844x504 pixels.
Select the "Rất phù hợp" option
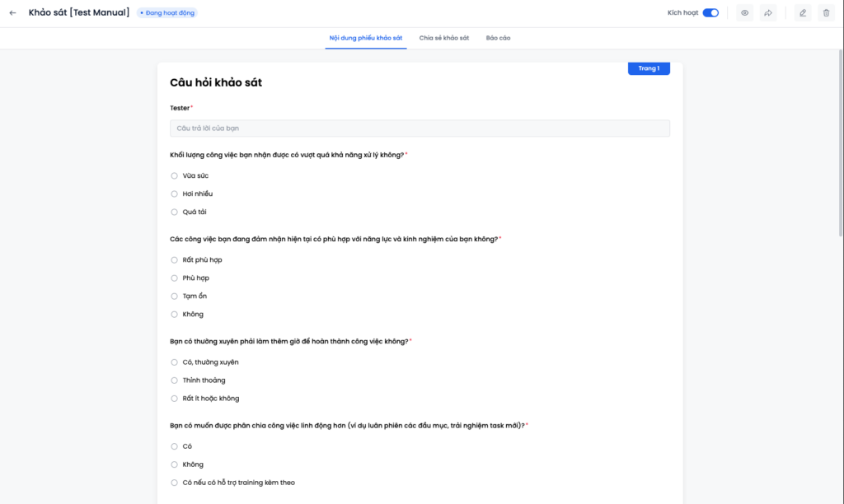(174, 260)
